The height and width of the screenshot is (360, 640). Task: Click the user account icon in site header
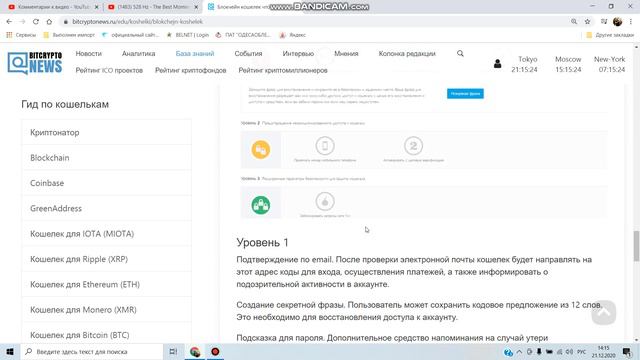[497, 64]
